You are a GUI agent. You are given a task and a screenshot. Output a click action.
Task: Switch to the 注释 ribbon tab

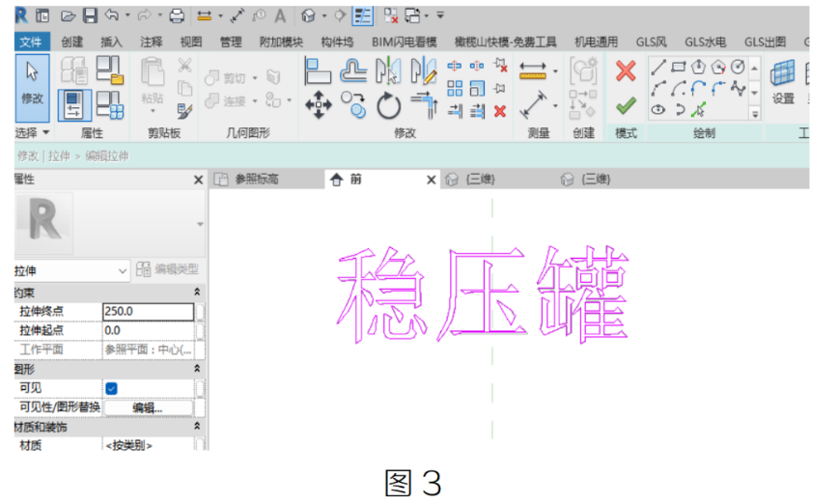[151, 42]
